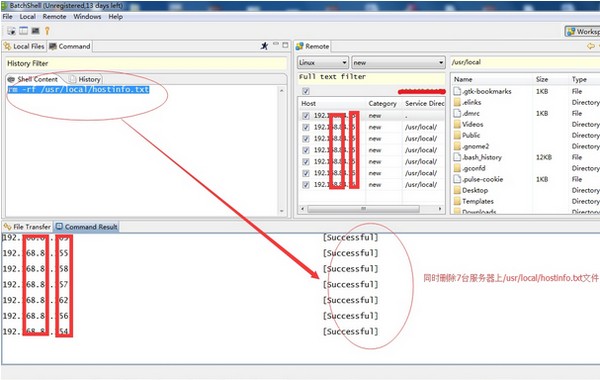This screenshot has height=380, width=600.
Task: Open the Help menu
Action: click(x=115, y=16)
